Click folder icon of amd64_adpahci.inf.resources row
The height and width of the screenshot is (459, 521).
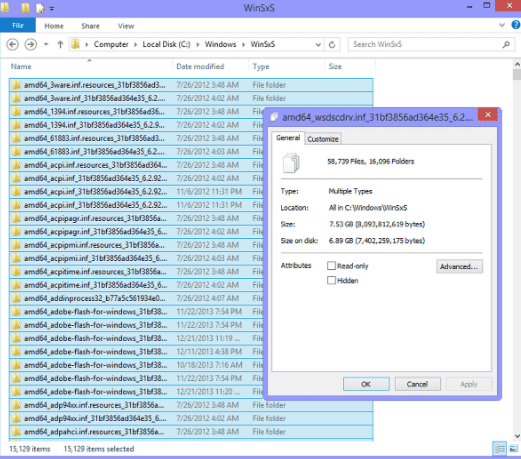pyautogui.click(x=16, y=432)
